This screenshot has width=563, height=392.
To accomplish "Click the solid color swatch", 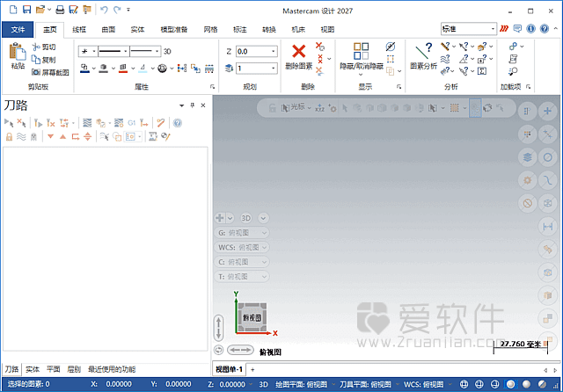I will (x=104, y=69).
